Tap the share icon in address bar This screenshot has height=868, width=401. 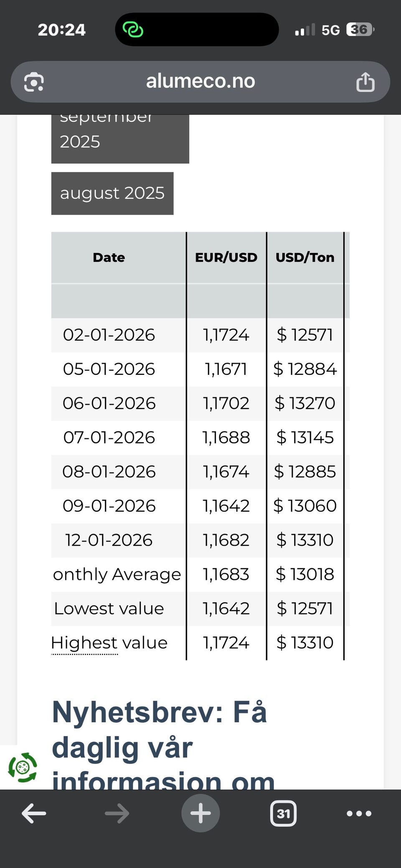coord(365,82)
